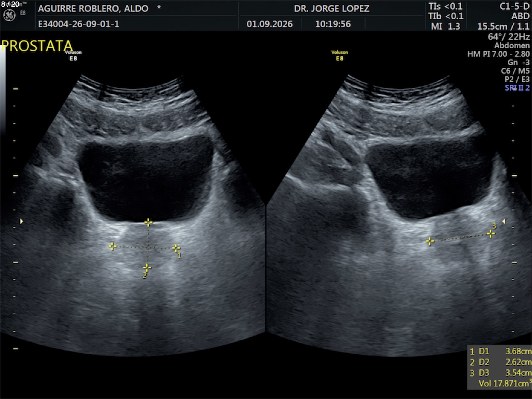Click the left caliper of measurement 1

(112, 246)
